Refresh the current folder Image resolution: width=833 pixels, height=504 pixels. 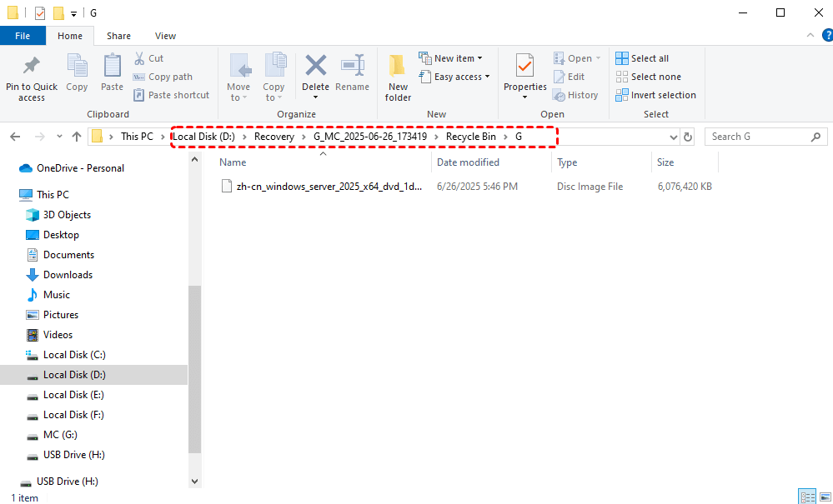coord(688,137)
